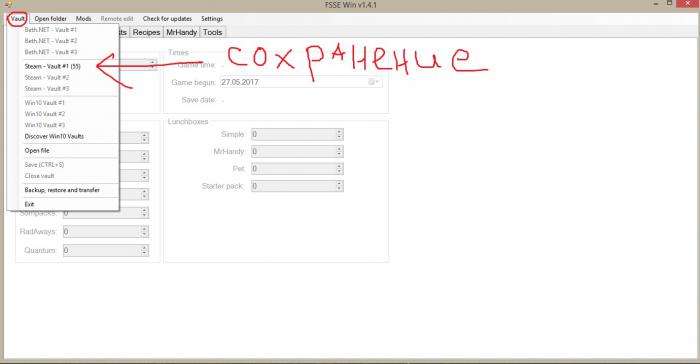Click the MrHandy lunchbox stepper arrows
The height and width of the screenshot is (364, 700).
tap(339, 152)
